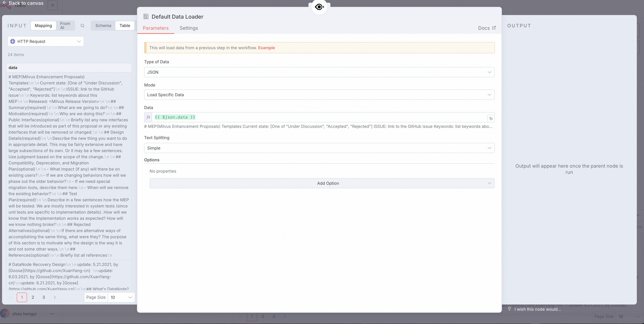Click the eye icon at top center
Viewport: 644px width, 324px height.
click(x=319, y=7)
